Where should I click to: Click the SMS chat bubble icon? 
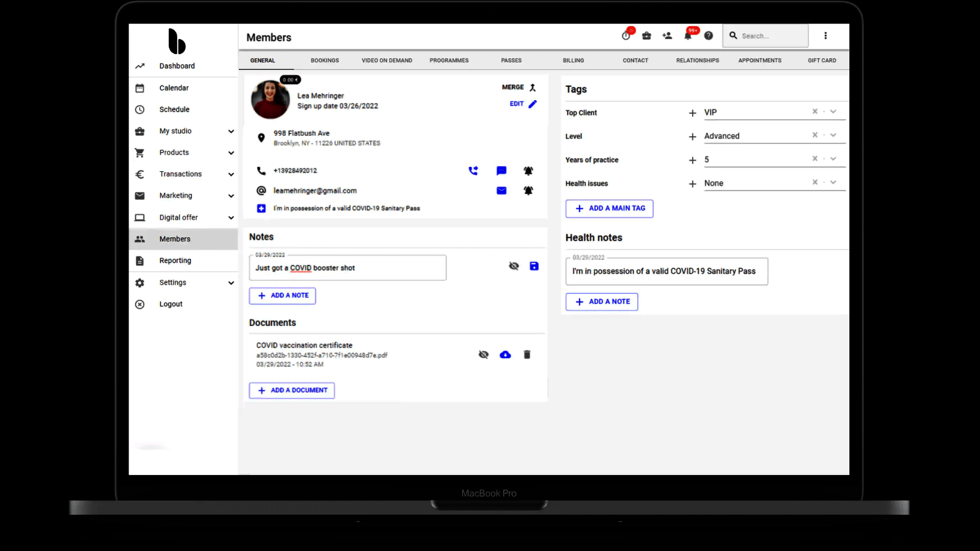(x=501, y=170)
